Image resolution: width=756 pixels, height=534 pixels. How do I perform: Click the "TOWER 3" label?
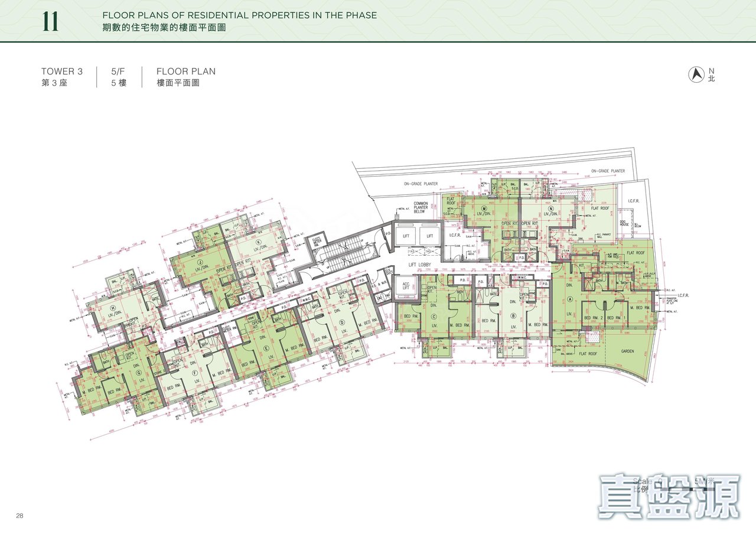[x=62, y=71]
